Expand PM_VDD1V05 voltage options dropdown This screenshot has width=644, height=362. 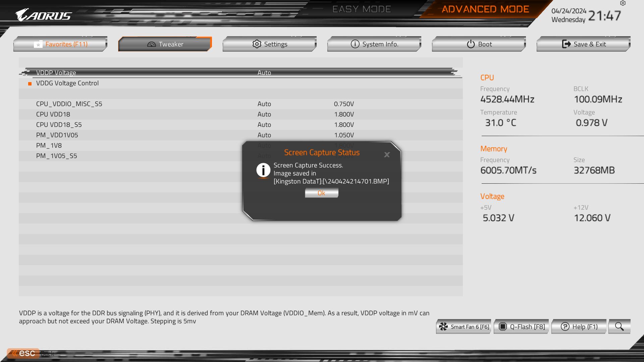264,135
